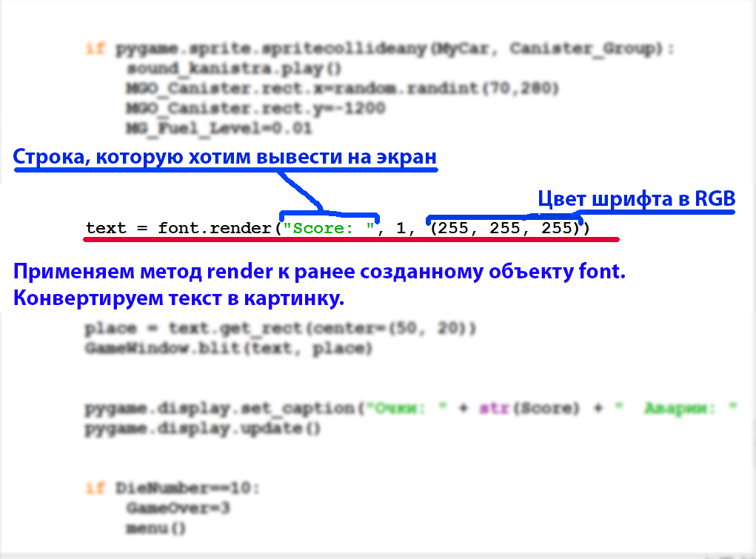
Task: Click the (255, 255, 255) color tuple
Action: tap(505, 227)
